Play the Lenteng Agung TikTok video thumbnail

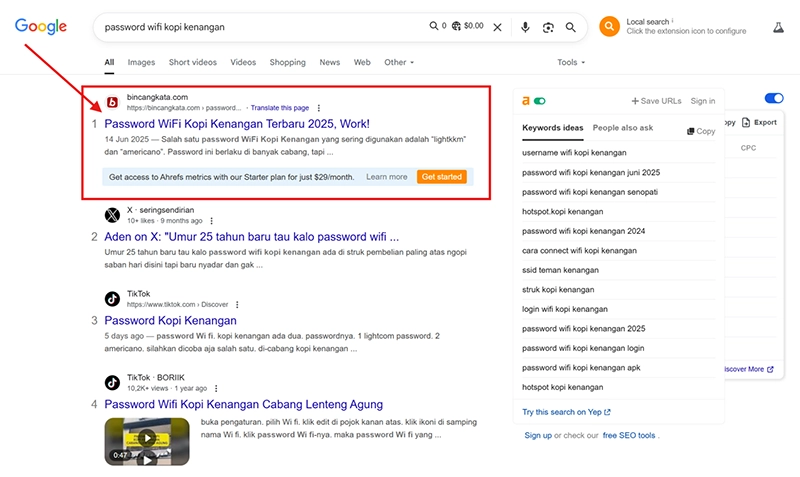tap(146, 441)
